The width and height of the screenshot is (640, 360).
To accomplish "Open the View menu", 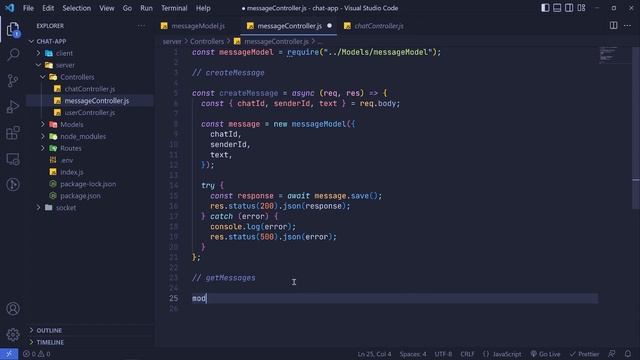I will pyautogui.click(x=107, y=8).
